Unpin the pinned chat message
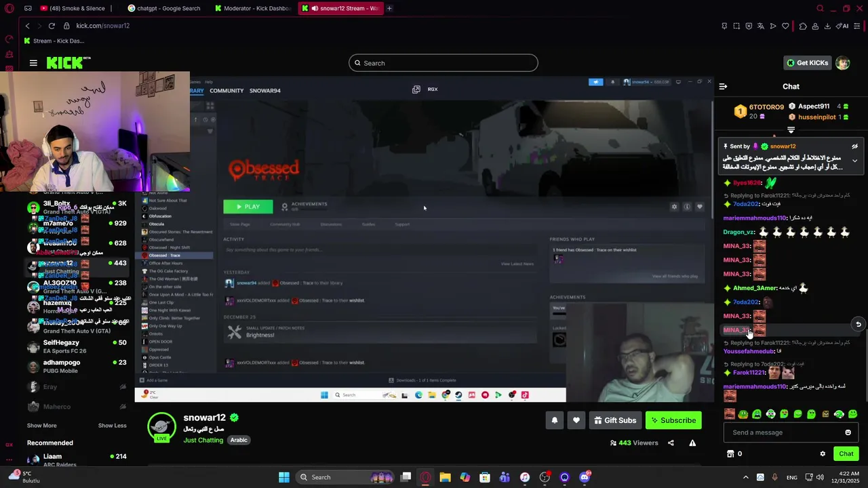This screenshot has width=868, height=488. point(854,146)
